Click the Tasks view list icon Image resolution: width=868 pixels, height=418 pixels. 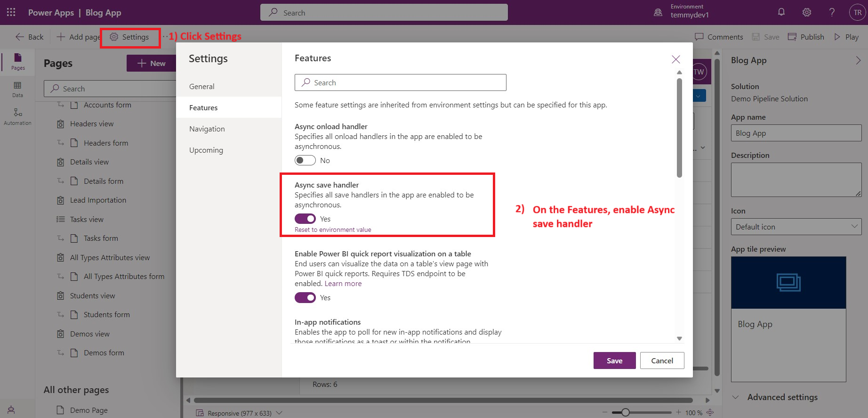coord(61,219)
